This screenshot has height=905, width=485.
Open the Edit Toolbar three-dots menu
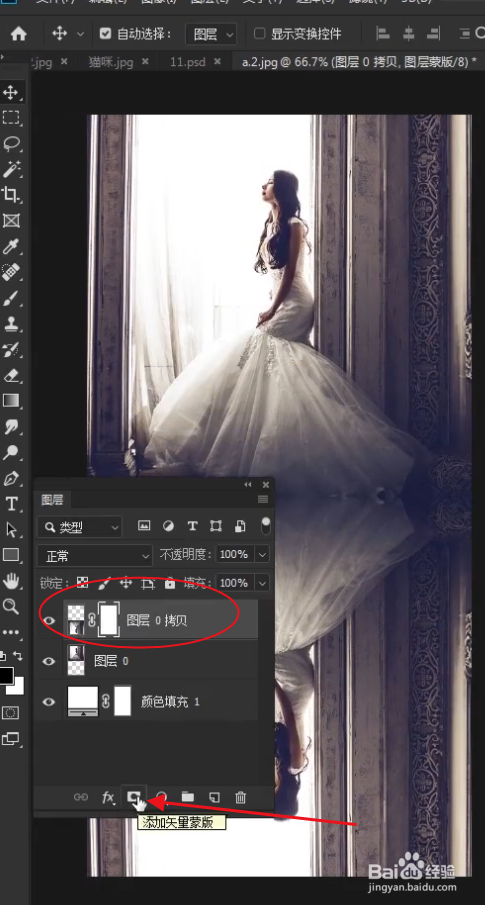pos(10,632)
